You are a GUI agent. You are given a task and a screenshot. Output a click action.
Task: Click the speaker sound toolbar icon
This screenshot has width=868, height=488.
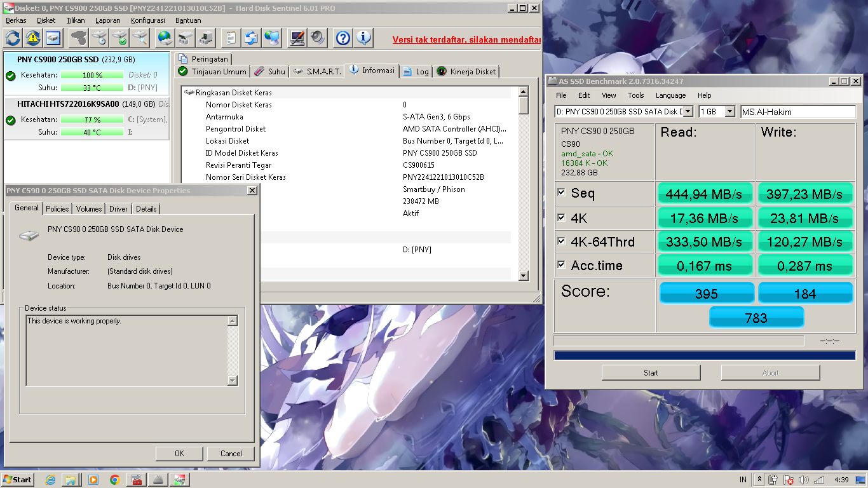click(317, 38)
